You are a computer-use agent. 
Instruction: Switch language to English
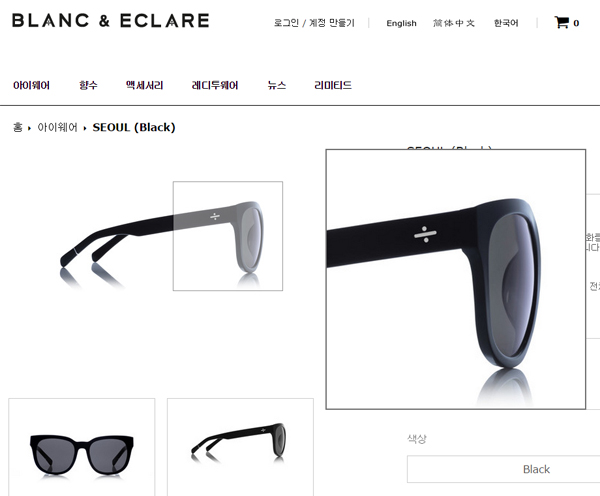click(x=401, y=23)
